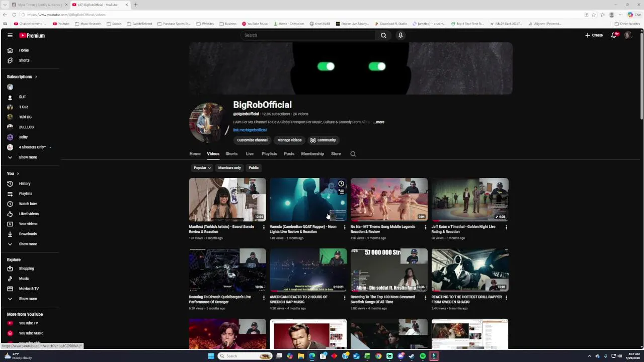Open three-dot menu for Vannda video

(345, 227)
